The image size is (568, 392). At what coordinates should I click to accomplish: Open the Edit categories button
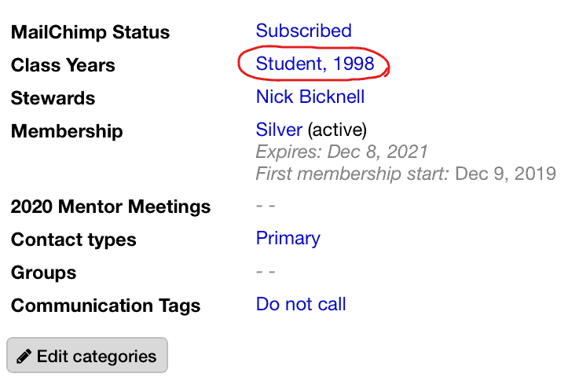[87, 355]
